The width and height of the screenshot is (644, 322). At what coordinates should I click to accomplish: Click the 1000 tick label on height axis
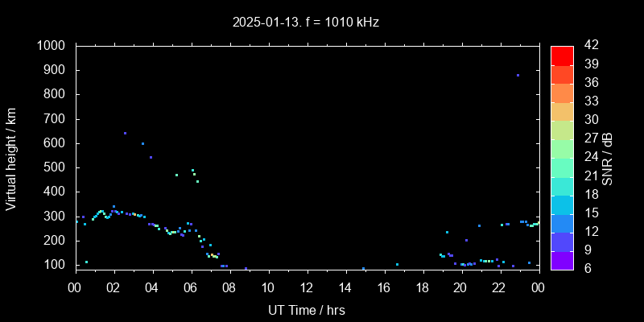tap(52, 46)
